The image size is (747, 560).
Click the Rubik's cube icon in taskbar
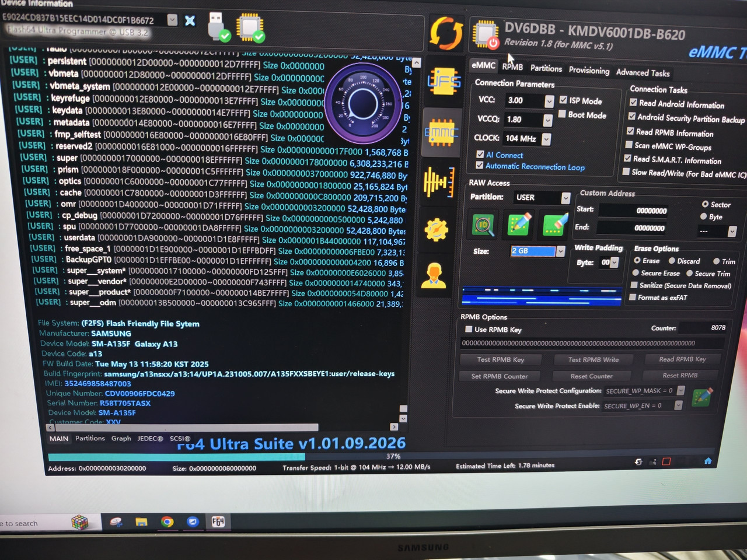(79, 522)
